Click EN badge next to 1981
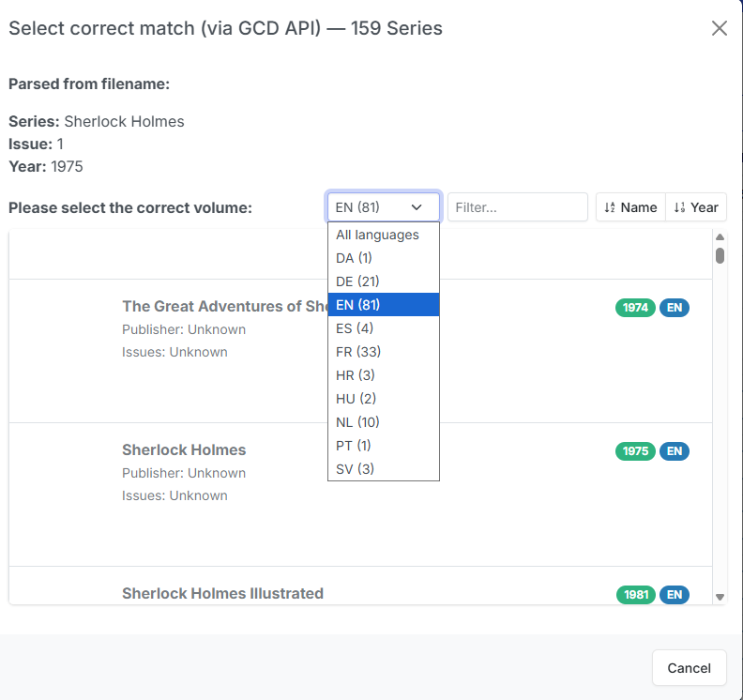743x700 pixels. (675, 595)
